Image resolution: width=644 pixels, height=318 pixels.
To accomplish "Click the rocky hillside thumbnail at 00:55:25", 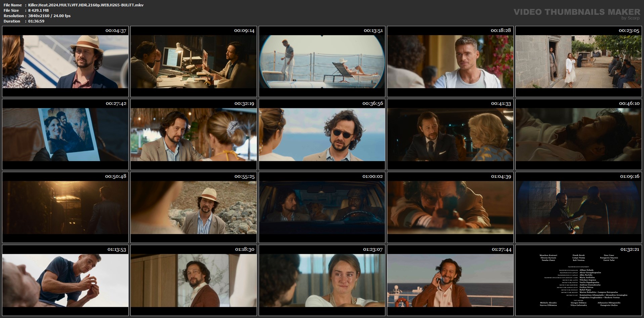I will [x=194, y=207].
